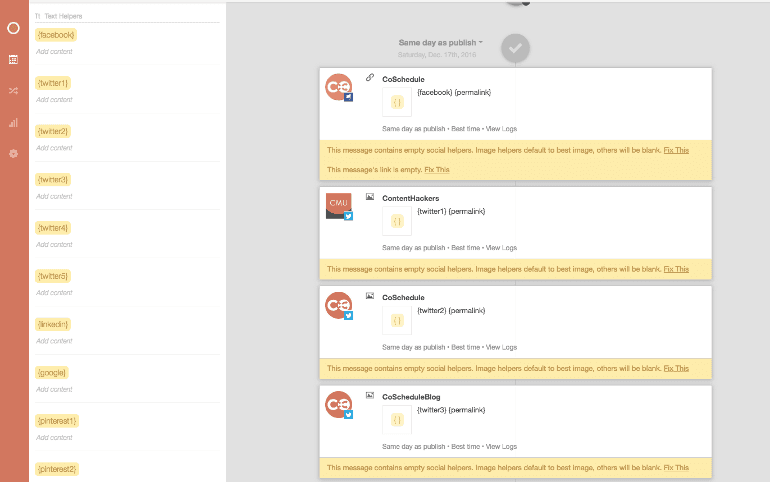Screen dimensions: 770x482
Task: Click Add content under {twitter5}
Action: pyautogui.click(x=54, y=293)
